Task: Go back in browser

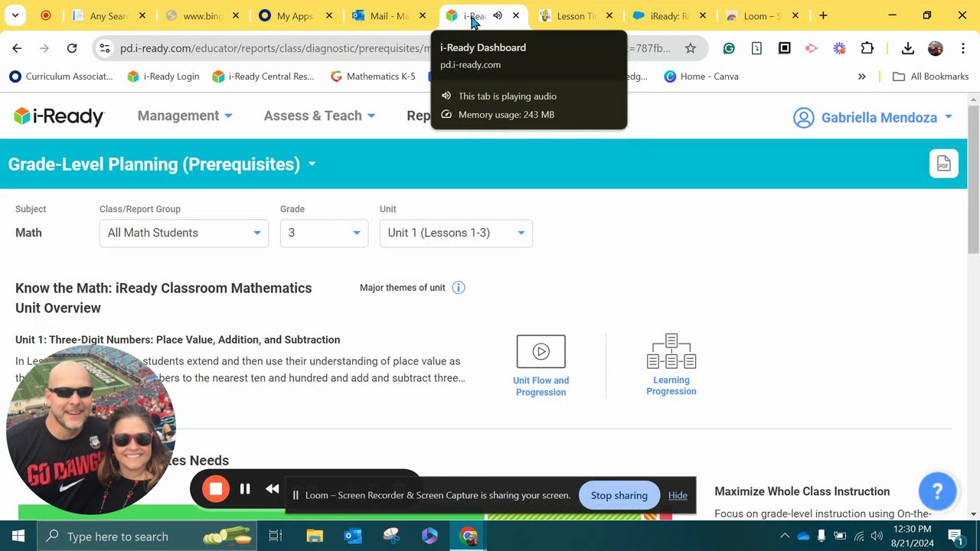Action: coord(17,48)
